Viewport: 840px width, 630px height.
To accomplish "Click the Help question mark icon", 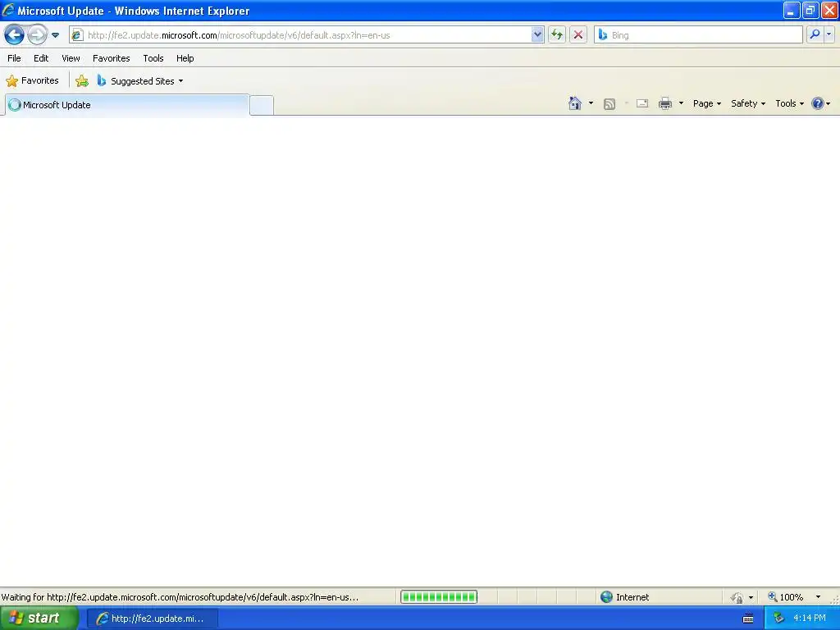I will tap(818, 103).
